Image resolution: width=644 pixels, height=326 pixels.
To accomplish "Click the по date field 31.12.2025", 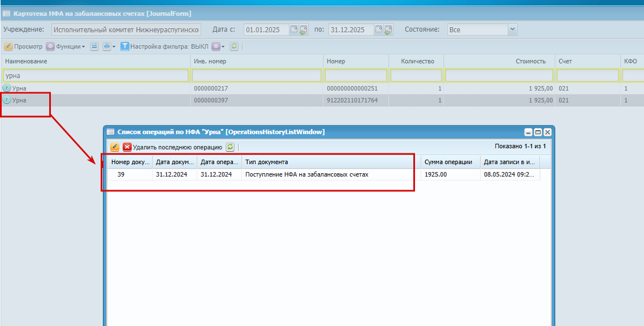I will 351,29.
